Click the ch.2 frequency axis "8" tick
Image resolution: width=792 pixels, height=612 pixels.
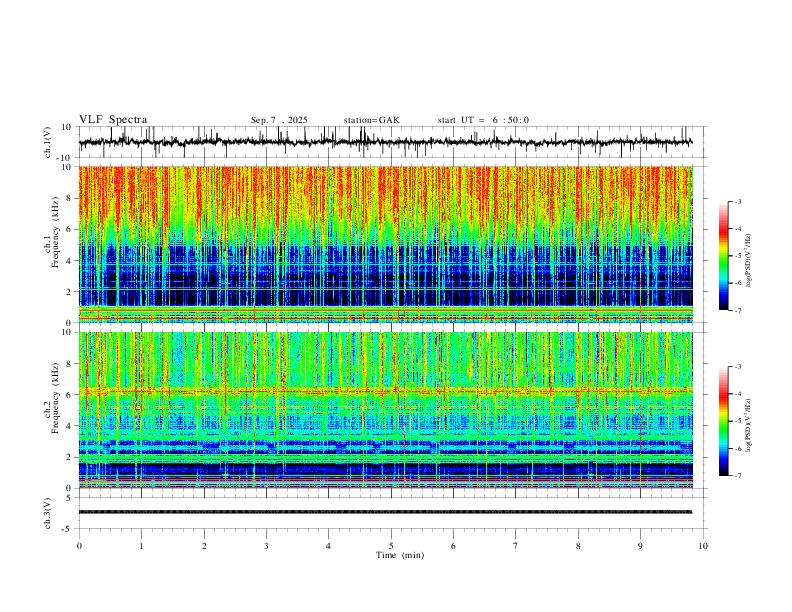70,364
